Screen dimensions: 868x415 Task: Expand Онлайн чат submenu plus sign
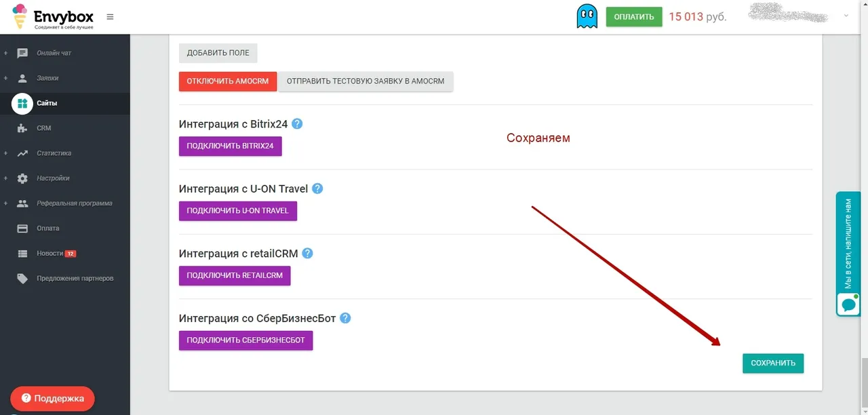click(x=5, y=53)
